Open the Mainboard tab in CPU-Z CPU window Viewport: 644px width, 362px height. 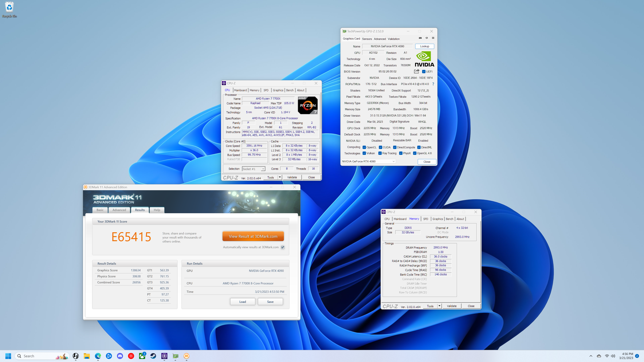240,90
